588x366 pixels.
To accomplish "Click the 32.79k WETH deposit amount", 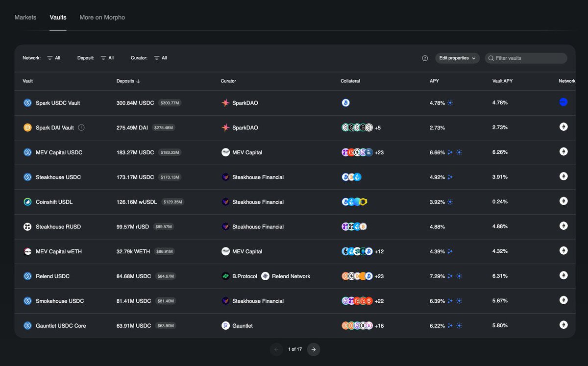I will tap(133, 251).
